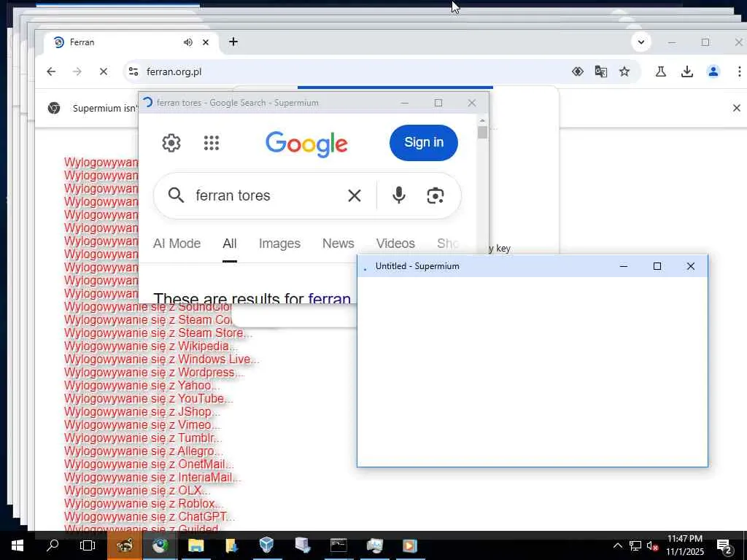
Task: Clear the ferran tores search query
Action: point(354,195)
